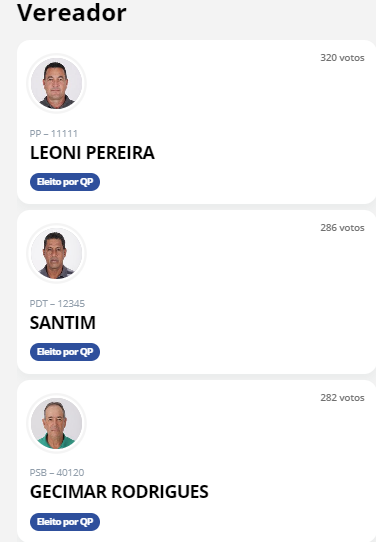The image size is (376, 542).
Task: Select the 286 votos count
Action: [x=342, y=228]
